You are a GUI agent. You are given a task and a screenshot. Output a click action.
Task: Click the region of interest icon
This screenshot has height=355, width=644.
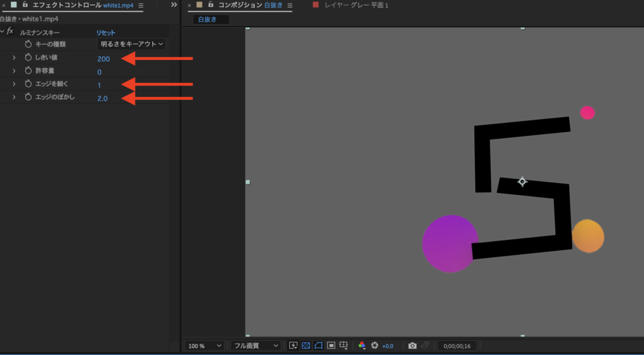[331, 346]
